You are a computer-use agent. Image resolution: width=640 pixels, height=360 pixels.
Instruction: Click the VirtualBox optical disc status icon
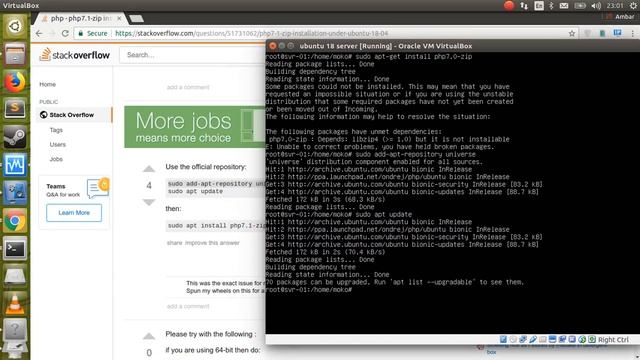click(x=513, y=340)
